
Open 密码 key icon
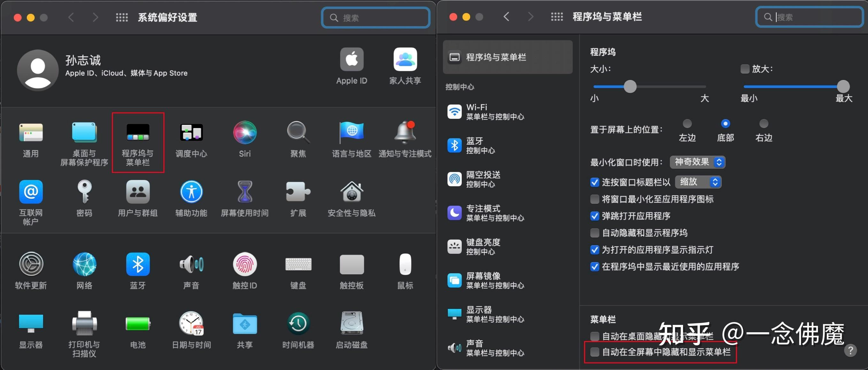tap(84, 192)
